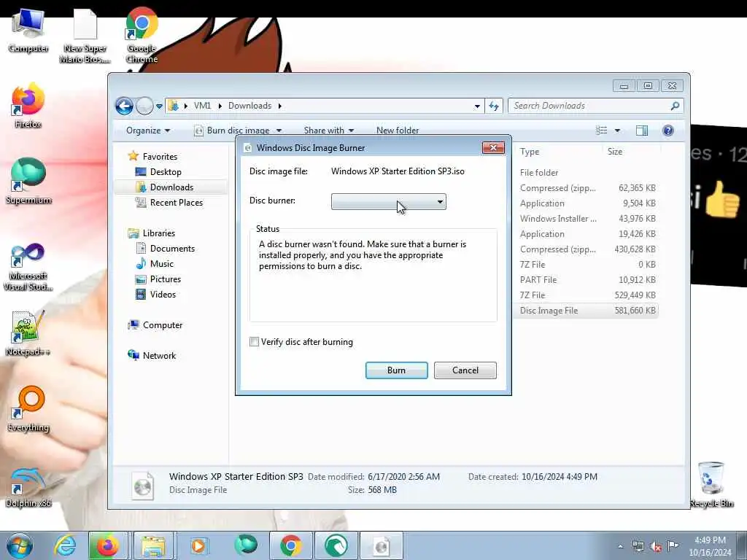Switch to Firefox in the taskbar
The width and height of the screenshot is (747, 560).
pos(108,545)
